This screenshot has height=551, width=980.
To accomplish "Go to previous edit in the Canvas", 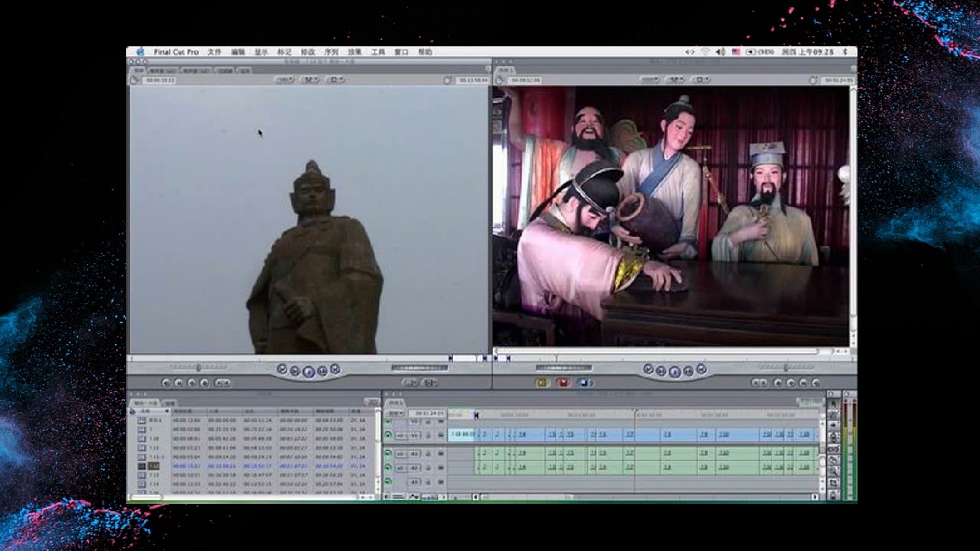I will 648,369.
